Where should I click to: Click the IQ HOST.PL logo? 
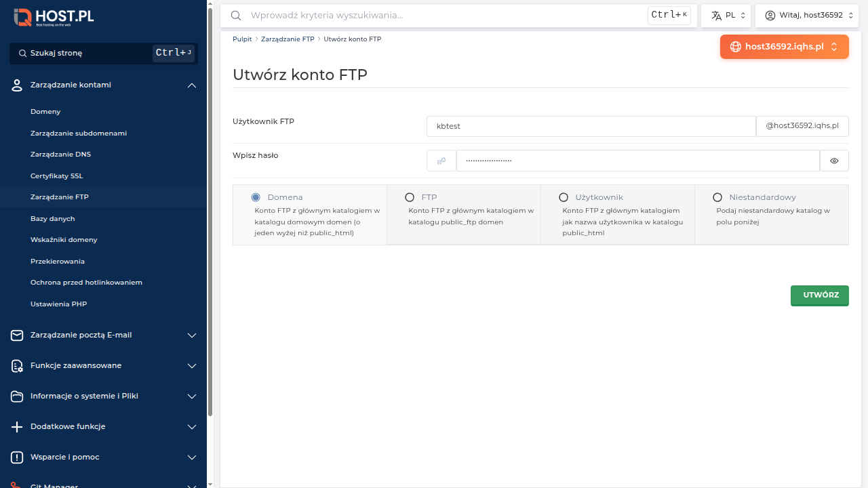pos(54,18)
